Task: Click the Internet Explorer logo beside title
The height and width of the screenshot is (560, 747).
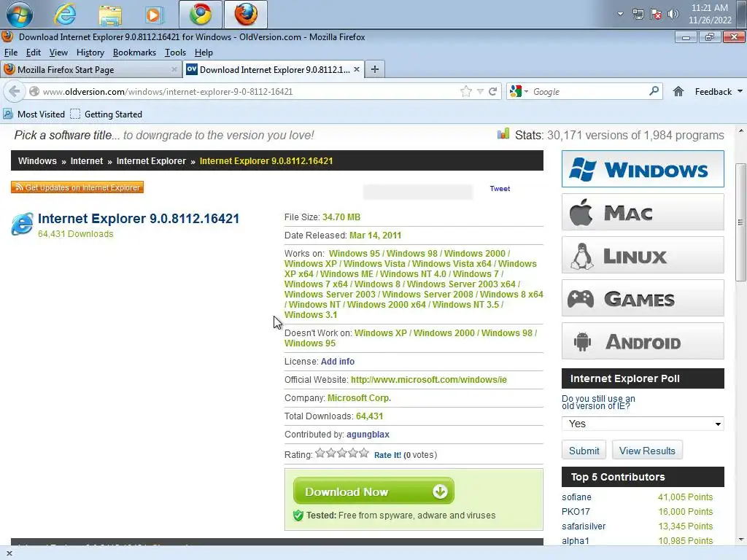Action: tap(23, 224)
